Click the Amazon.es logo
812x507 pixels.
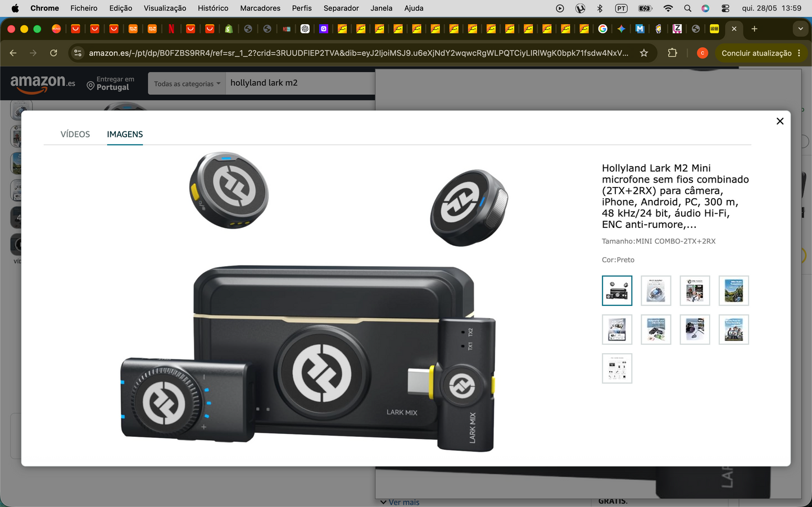(x=42, y=84)
